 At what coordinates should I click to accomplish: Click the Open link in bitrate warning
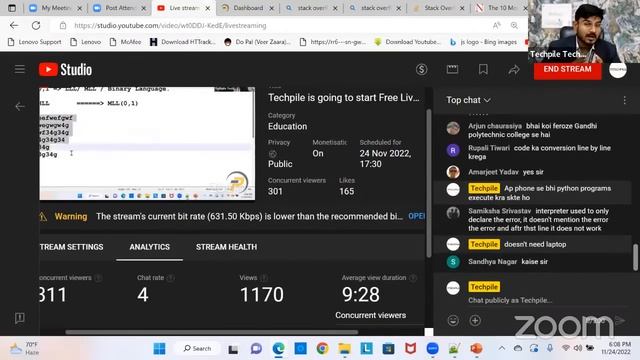tap(416, 216)
